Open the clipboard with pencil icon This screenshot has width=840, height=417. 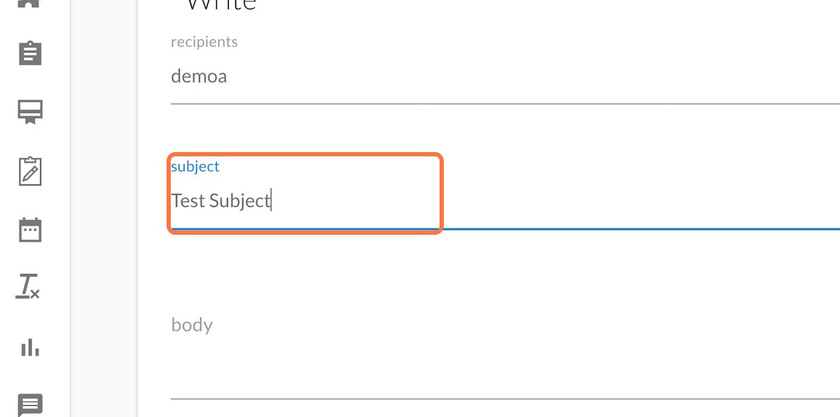30,172
